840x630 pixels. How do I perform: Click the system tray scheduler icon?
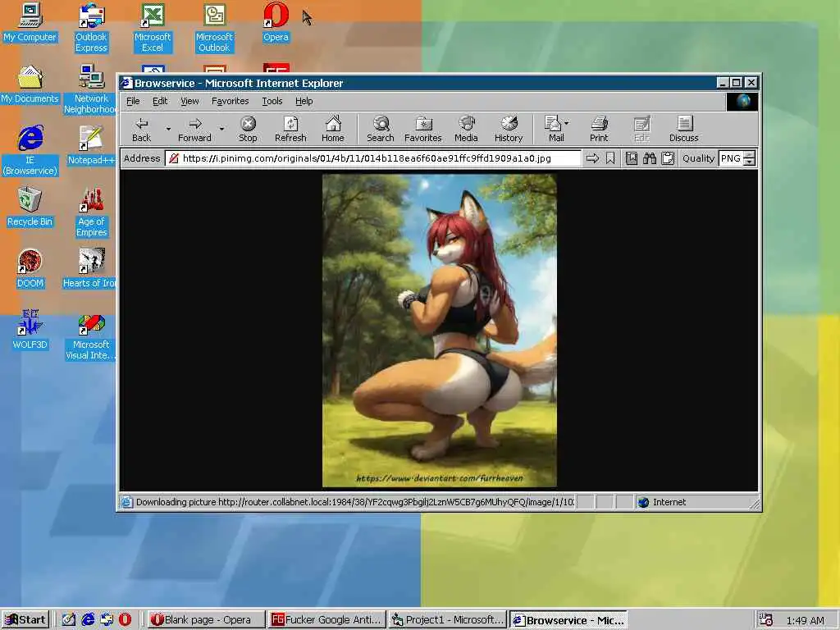[765, 620]
